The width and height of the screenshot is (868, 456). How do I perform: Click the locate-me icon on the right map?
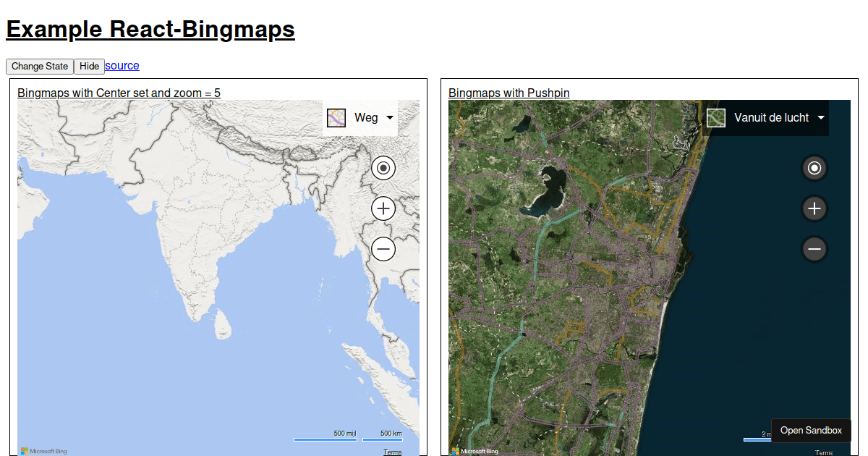(x=814, y=167)
